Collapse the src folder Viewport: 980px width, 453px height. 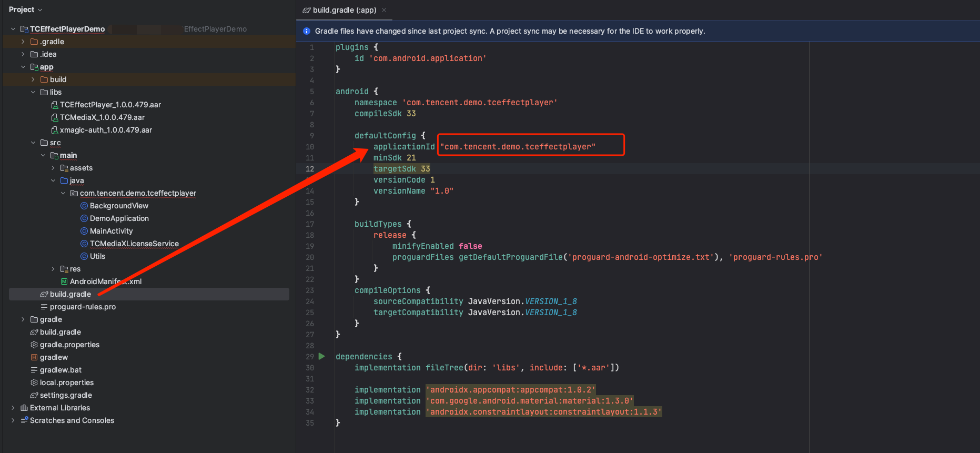pyautogui.click(x=33, y=143)
